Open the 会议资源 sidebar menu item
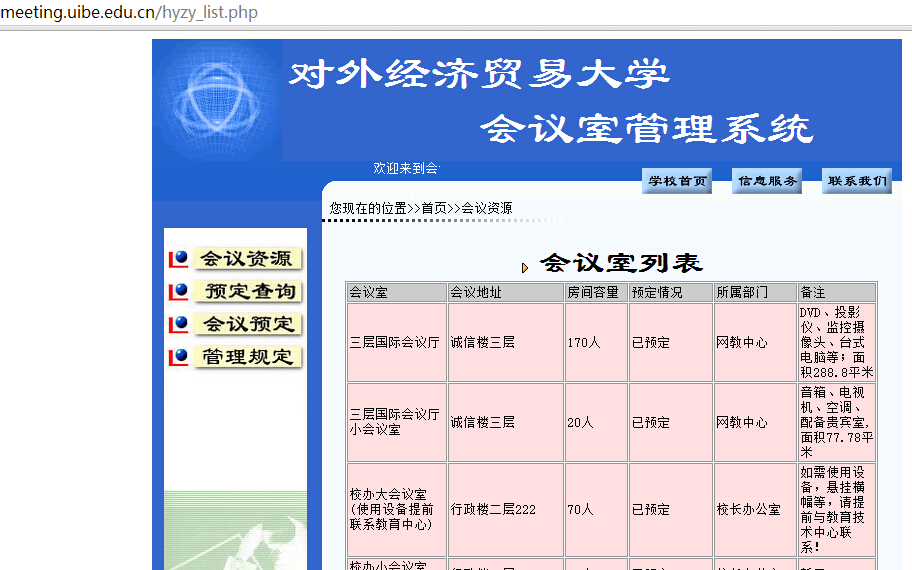The width and height of the screenshot is (912, 570). point(248,258)
